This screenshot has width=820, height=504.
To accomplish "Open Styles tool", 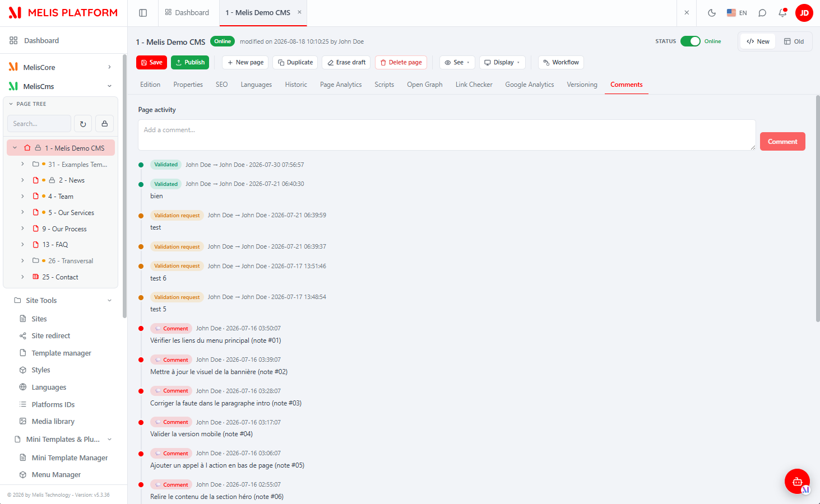I will [x=40, y=370].
